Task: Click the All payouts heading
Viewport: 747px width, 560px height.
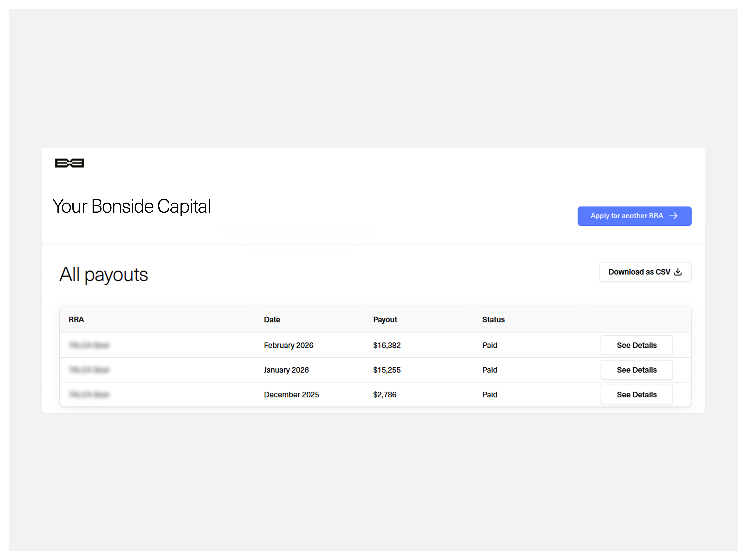Action: pyautogui.click(x=104, y=275)
